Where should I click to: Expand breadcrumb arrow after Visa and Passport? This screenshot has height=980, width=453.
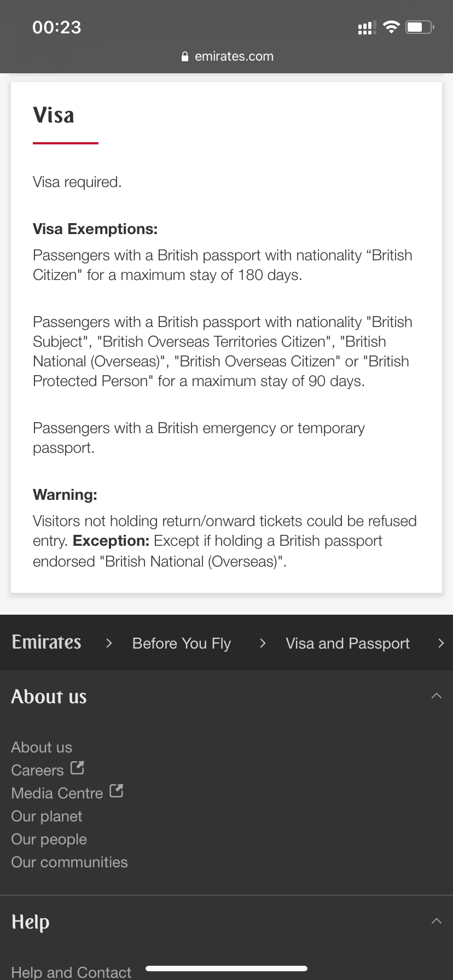click(x=441, y=643)
